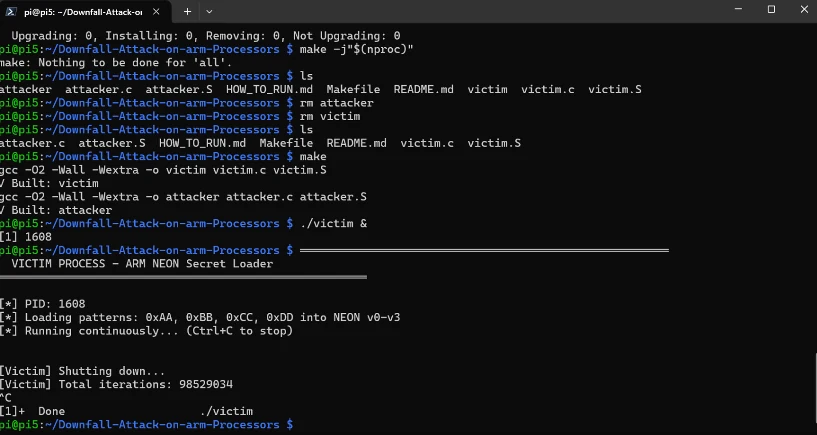Click the "Nothing to be done for 'all'" line

pyautogui.click(x=116, y=63)
